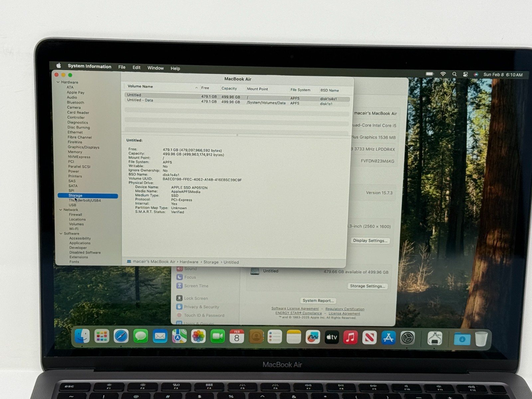Select the 'Untitled - Data' volume row

[x=237, y=101]
